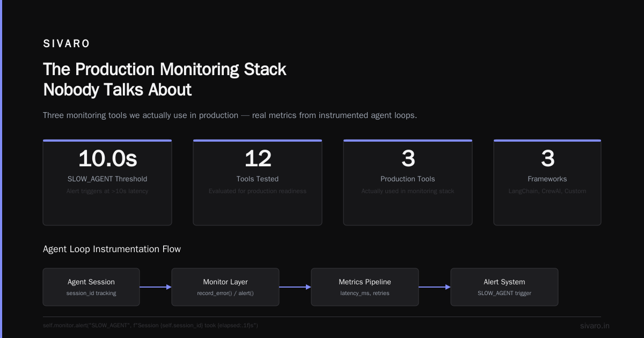Click the arrow from Agent Session to Monitor Layer
This screenshot has width=644, height=338.
156,287
